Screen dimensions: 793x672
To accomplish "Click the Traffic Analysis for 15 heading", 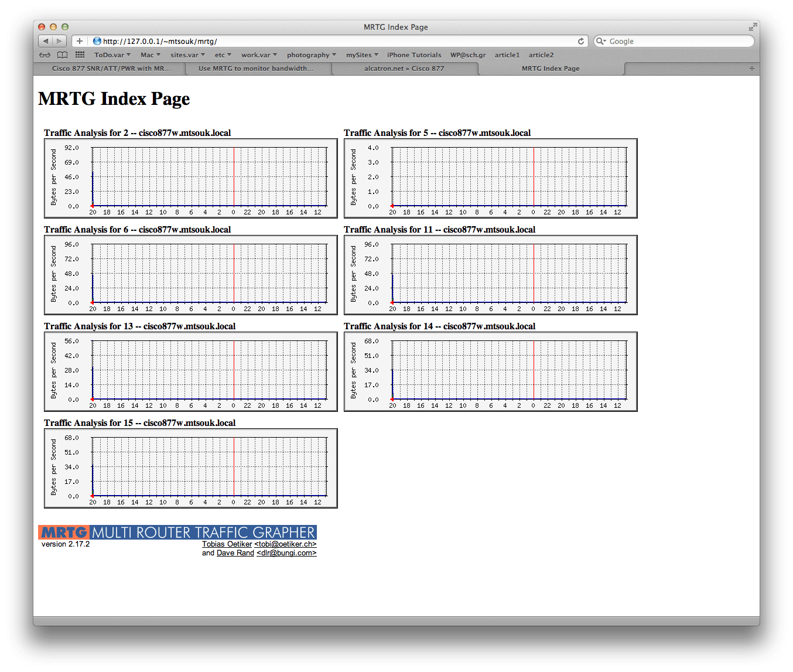I will (140, 423).
